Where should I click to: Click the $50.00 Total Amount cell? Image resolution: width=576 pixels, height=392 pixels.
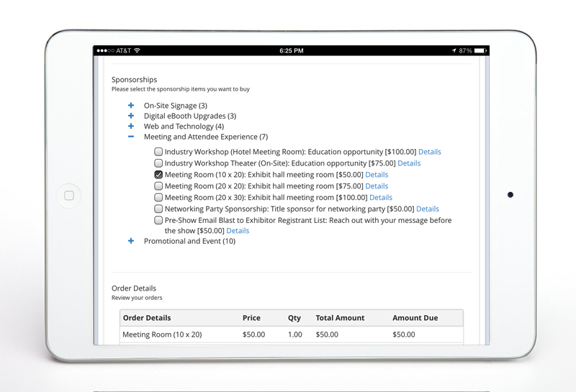tap(327, 334)
